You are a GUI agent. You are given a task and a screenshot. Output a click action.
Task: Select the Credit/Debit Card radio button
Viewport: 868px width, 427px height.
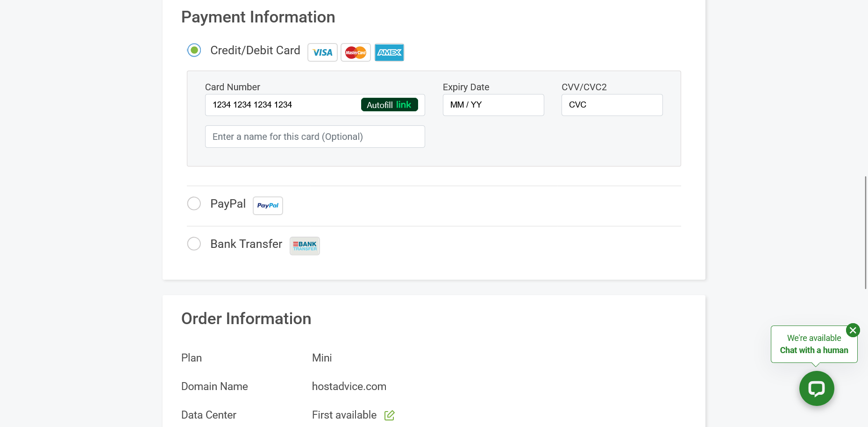click(194, 50)
